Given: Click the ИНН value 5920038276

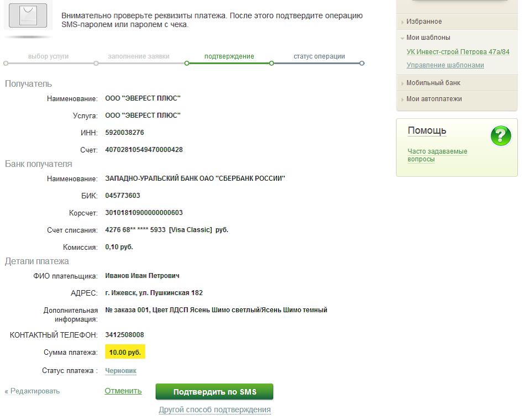Looking at the screenshot, I should pyautogui.click(x=124, y=133).
